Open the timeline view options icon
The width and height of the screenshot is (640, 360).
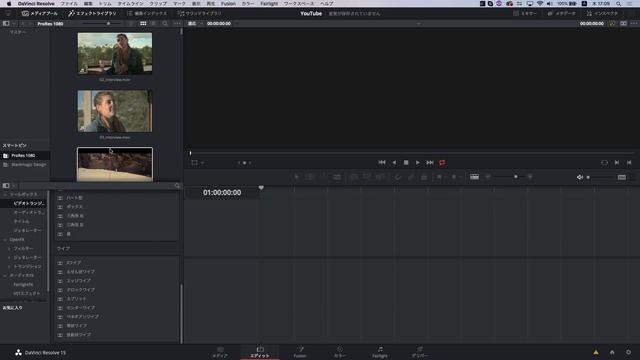click(x=474, y=177)
